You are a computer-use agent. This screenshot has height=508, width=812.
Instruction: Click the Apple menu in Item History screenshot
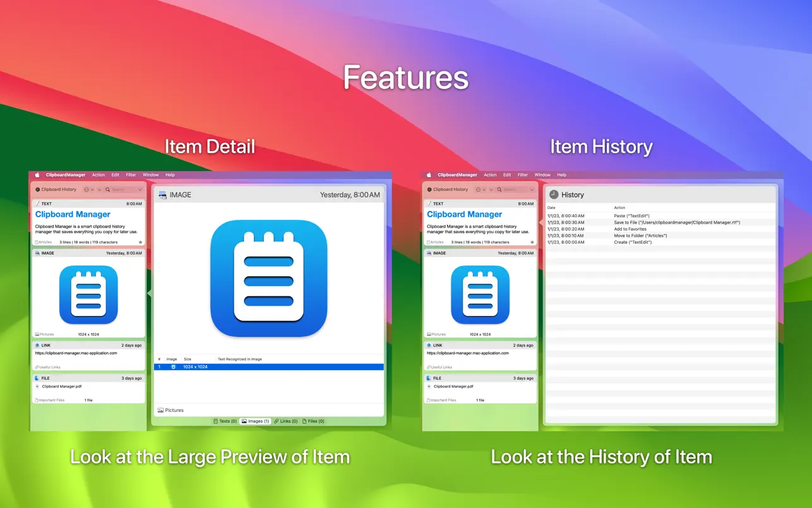click(429, 175)
